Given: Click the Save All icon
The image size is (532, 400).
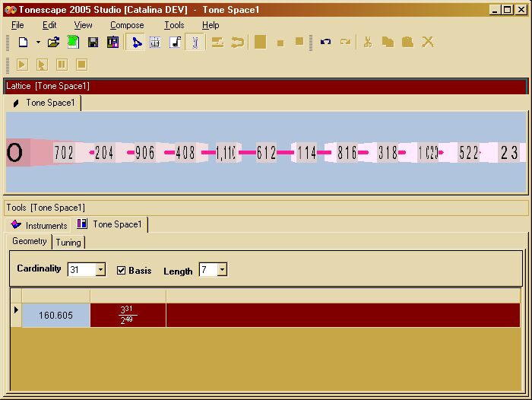Looking at the screenshot, I should pyautogui.click(x=112, y=42).
